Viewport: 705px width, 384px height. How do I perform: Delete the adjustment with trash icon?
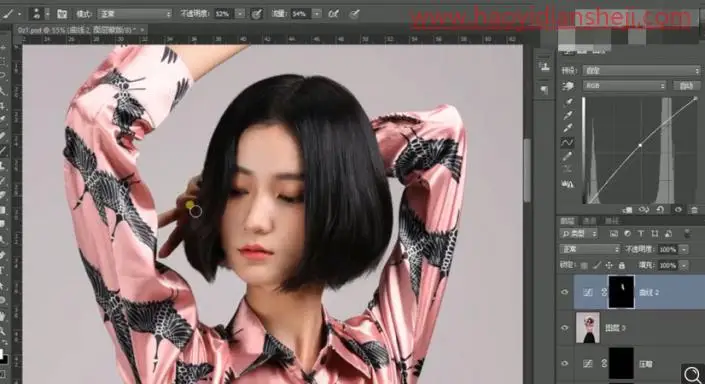(694, 210)
